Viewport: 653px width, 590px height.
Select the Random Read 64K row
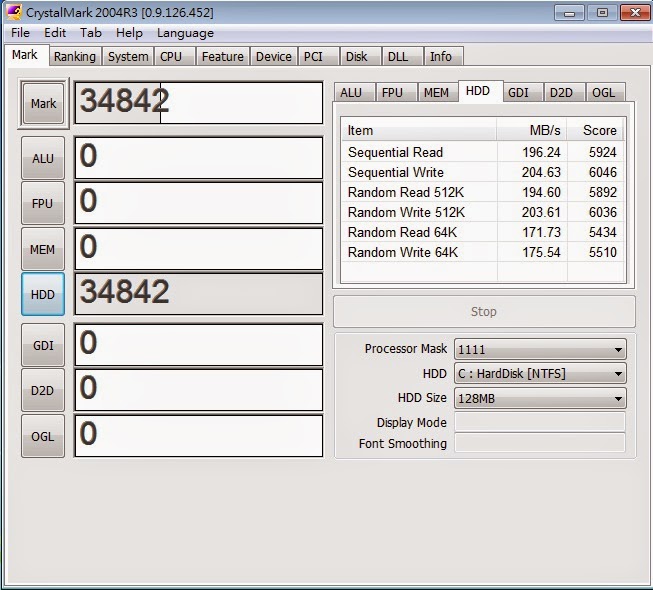click(x=482, y=232)
